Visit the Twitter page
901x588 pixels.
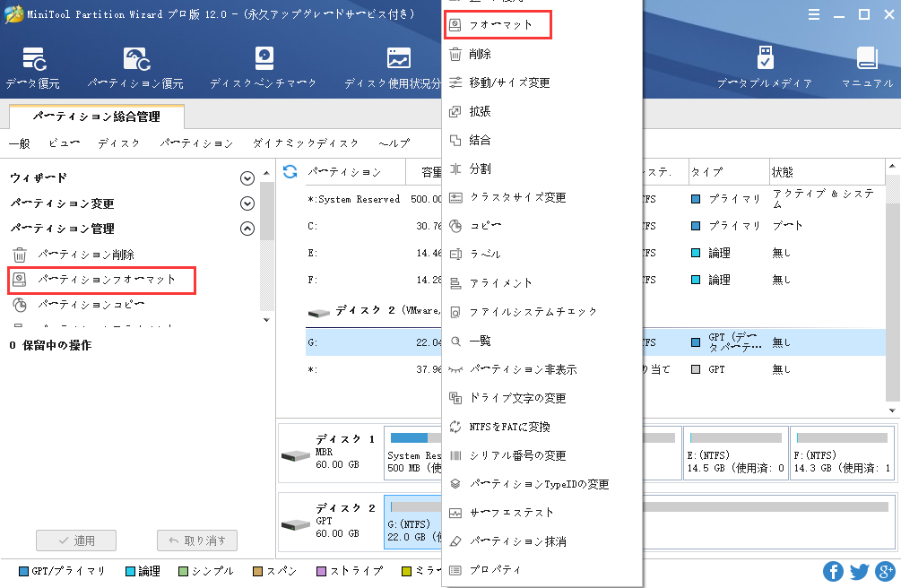coord(859,571)
